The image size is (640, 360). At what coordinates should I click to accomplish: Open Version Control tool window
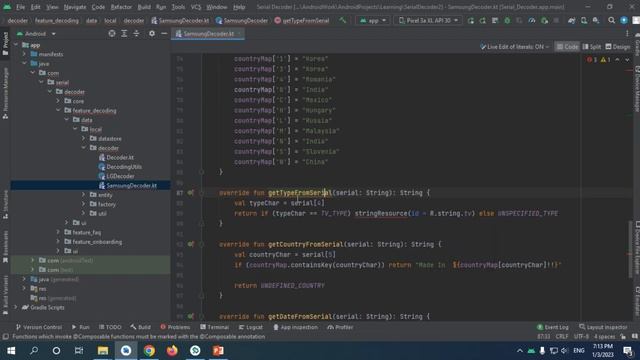click(39, 327)
